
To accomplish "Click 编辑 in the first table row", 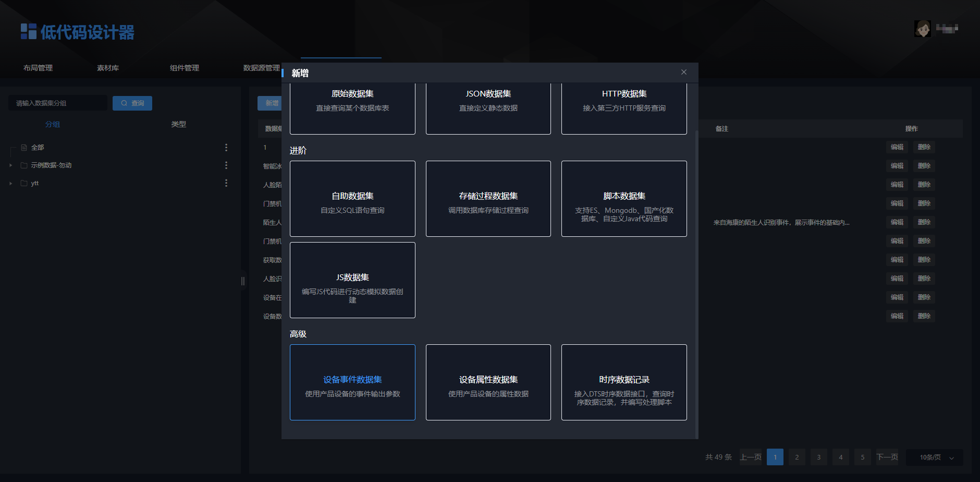I will [897, 147].
